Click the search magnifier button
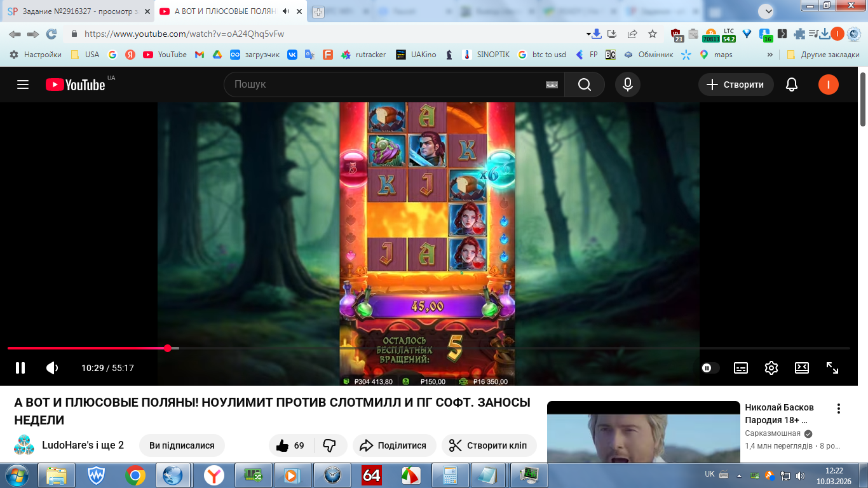The width and height of the screenshot is (868, 488). [585, 85]
